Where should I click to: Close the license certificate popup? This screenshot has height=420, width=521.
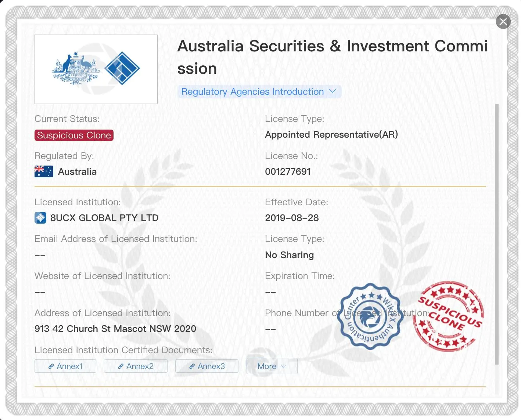pos(503,22)
